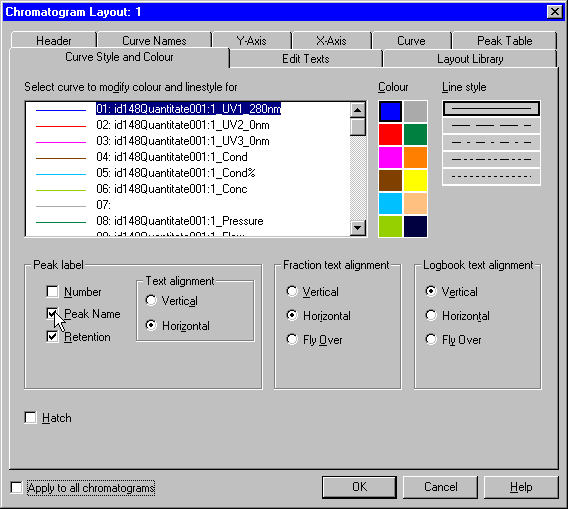The image size is (568, 509).
Task: Click the curve list scroll up arrow
Action: pyautogui.click(x=358, y=110)
